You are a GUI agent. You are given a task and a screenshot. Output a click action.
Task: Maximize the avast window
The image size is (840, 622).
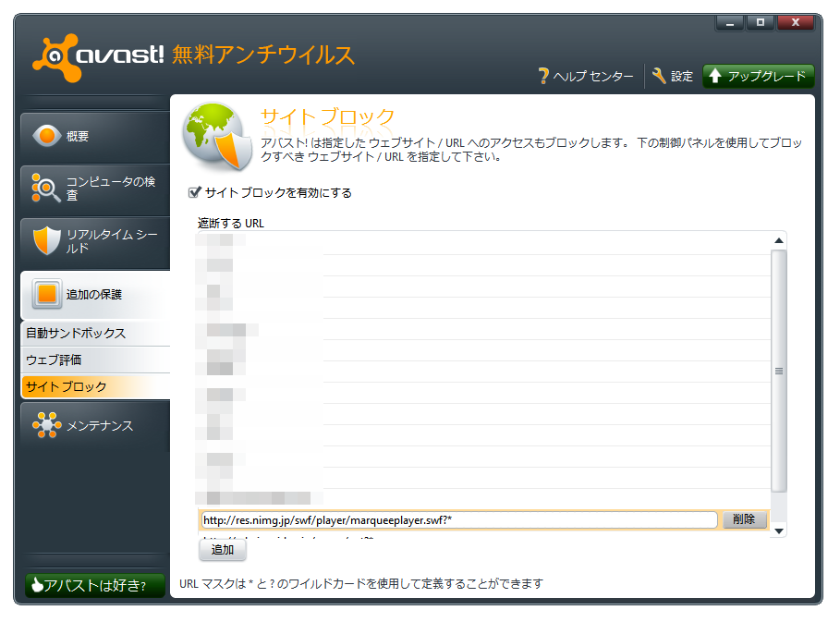point(760,23)
